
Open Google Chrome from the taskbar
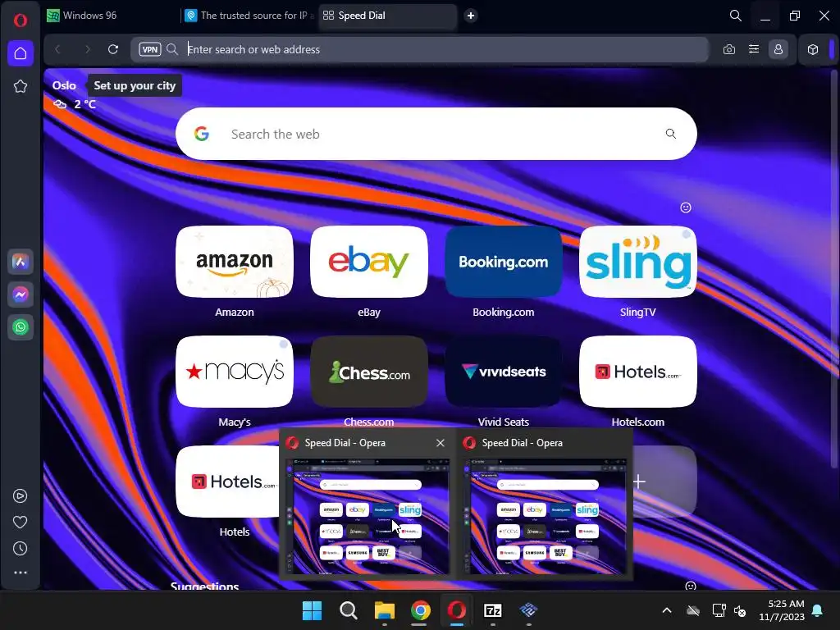(421, 610)
